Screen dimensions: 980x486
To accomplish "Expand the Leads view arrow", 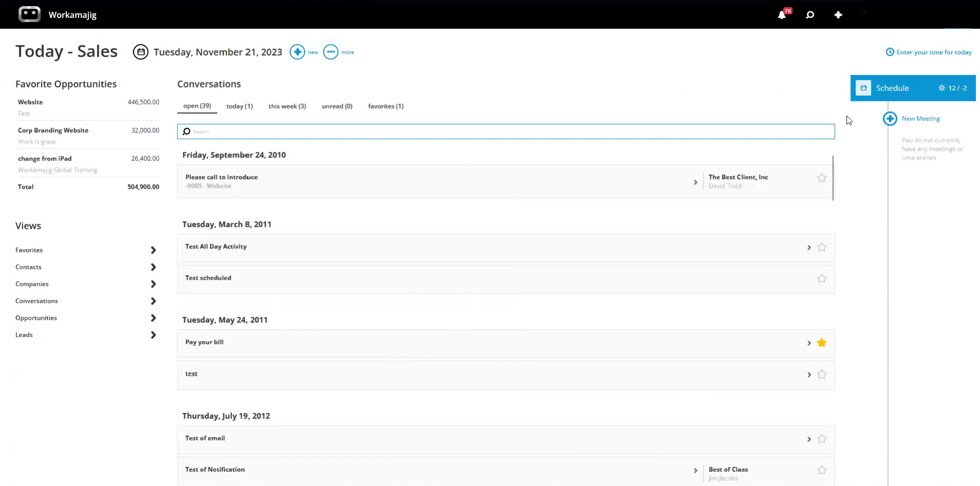I will point(153,335).
